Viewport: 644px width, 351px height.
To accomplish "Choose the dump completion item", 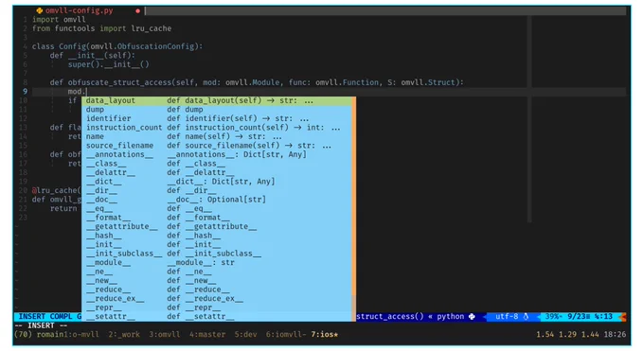I will tap(217, 110).
